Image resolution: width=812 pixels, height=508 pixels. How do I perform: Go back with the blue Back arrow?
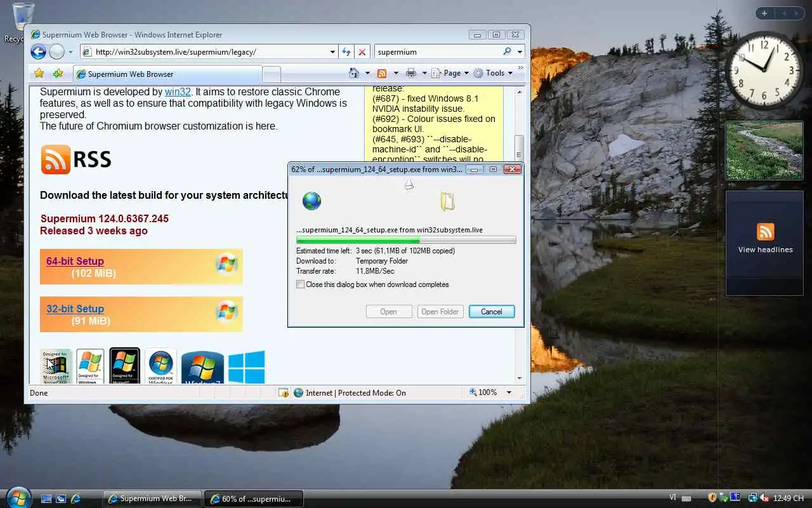click(x=38, y=51)
